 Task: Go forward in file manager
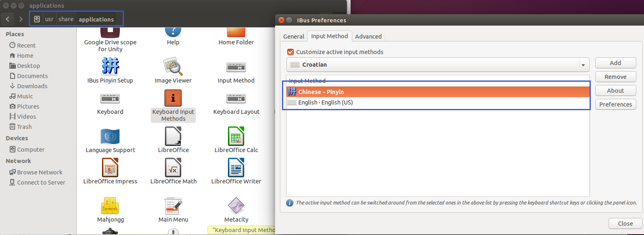(21, 19)
